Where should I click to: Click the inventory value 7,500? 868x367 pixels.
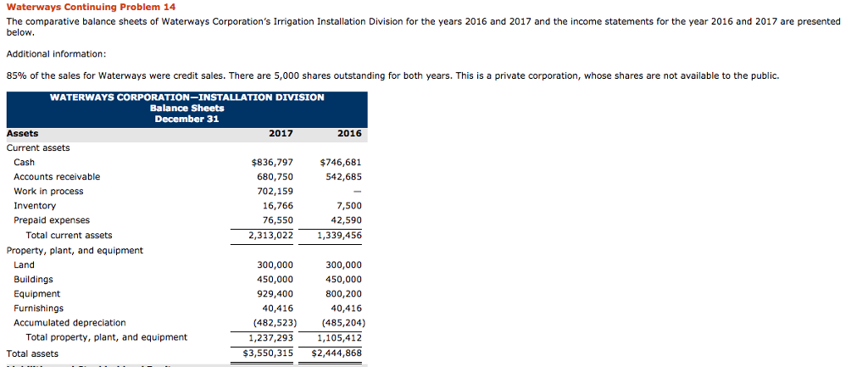[x=348, y=205]
